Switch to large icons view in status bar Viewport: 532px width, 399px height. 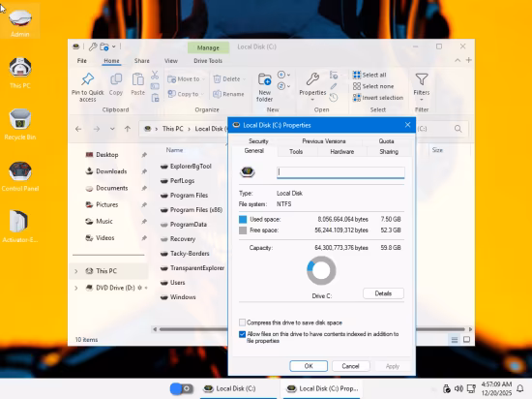466,340
